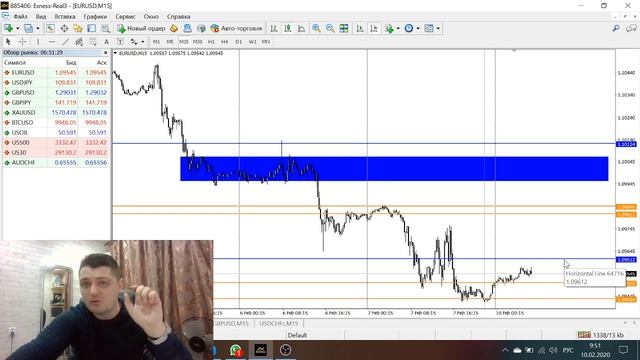This screenshot has height=360, width=640.
Task: Select EURUSD row in Market Watch
Action: pyautogui.click(x=56, y=72)
